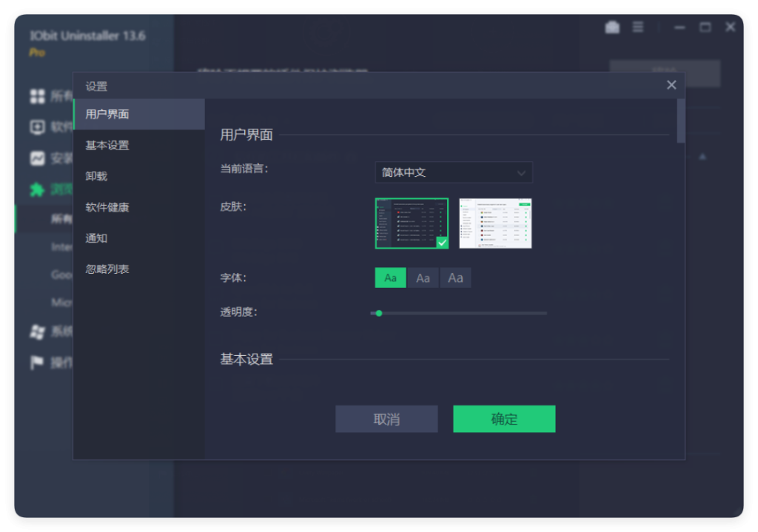Screen dimensions: 758x532
Task: Select the medium Aa font size
Action: (x=423, y=277)
